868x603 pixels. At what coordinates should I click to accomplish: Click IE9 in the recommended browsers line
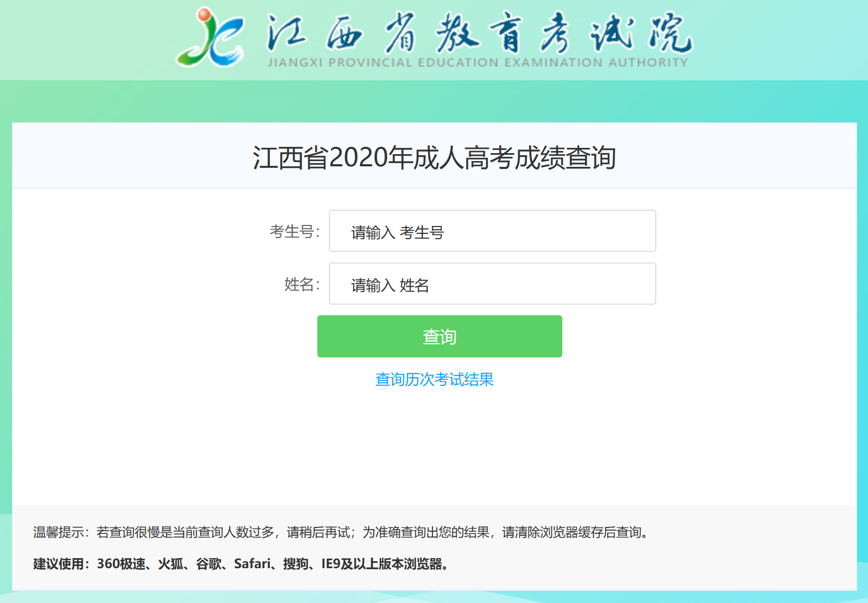331,564
